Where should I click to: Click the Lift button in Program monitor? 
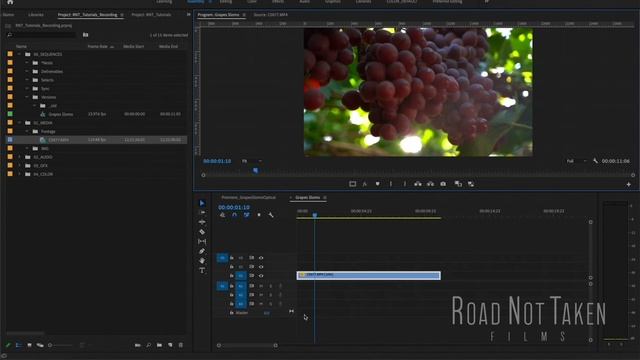418,184
